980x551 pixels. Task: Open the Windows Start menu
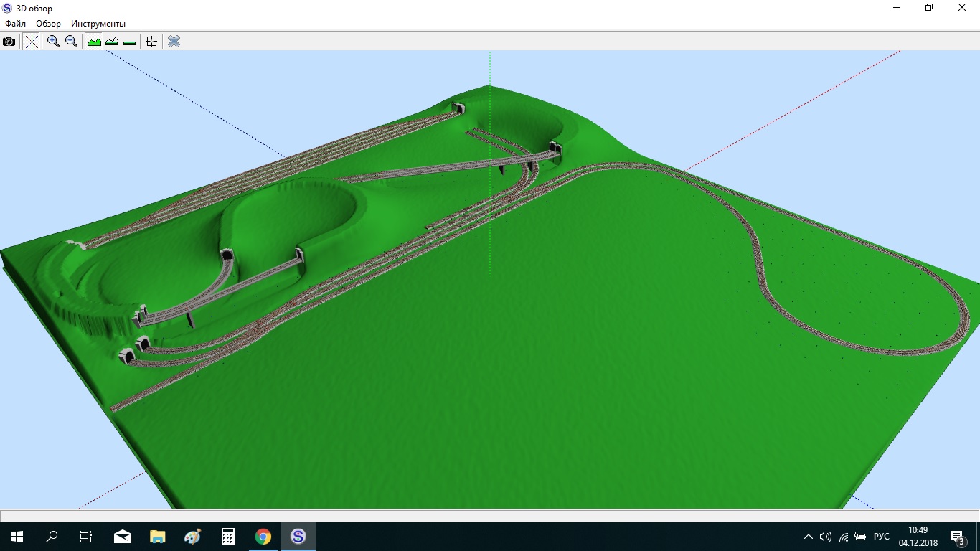pyautogui.click(x=17, y=536)
